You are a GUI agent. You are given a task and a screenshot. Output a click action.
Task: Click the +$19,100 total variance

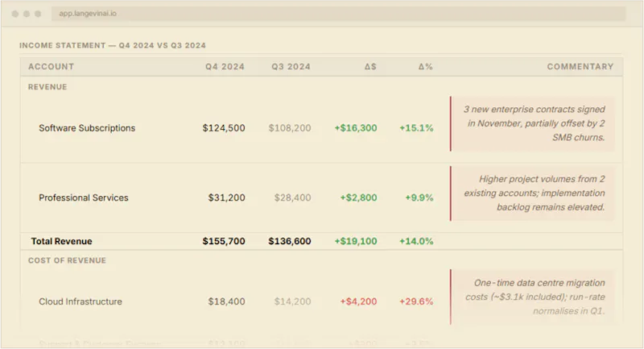tap(356, 241)
